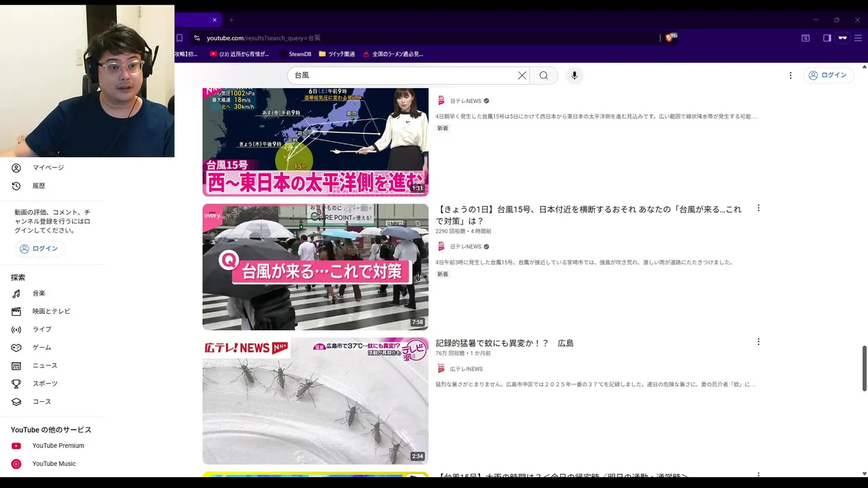Open more options for 【きょうの1日】台風15号 video
The width and height of the screenshot is (868, 488).
[x=758, y=208]
